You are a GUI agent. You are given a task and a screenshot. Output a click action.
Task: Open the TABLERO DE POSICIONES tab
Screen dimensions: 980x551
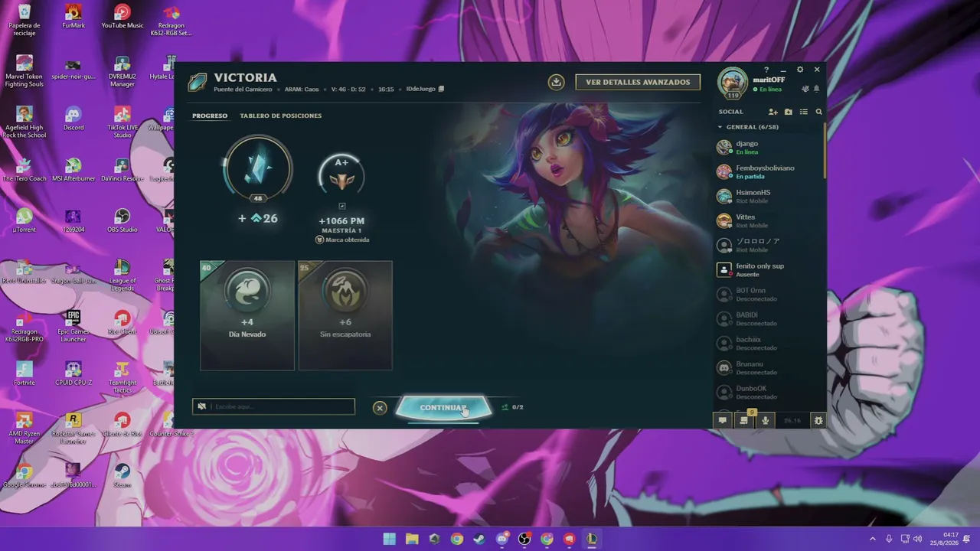280,116
